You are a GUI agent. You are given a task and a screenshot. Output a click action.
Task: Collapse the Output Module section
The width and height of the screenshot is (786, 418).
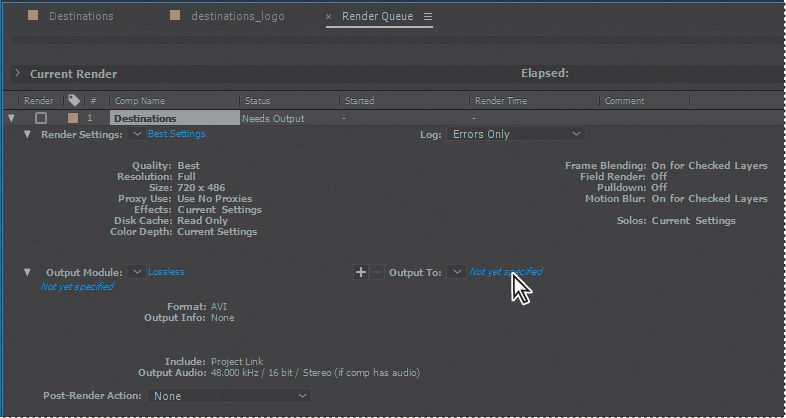click(28, 272)
